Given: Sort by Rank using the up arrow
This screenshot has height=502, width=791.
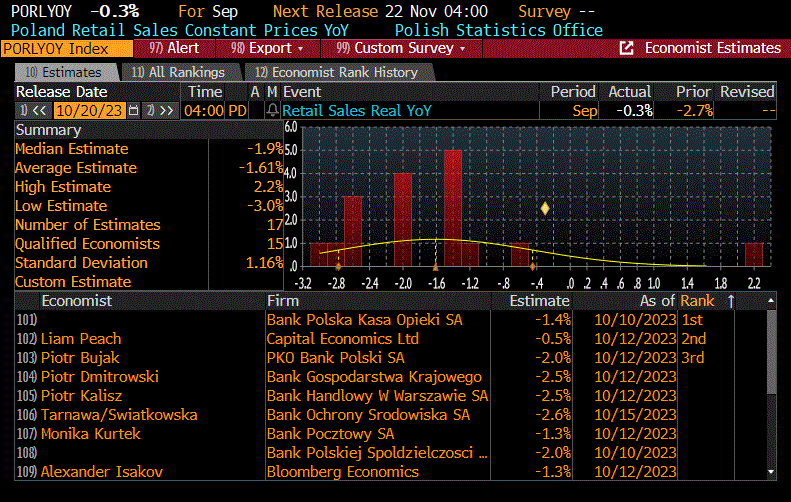Looking at the screenshot, I should coord(730,301).
